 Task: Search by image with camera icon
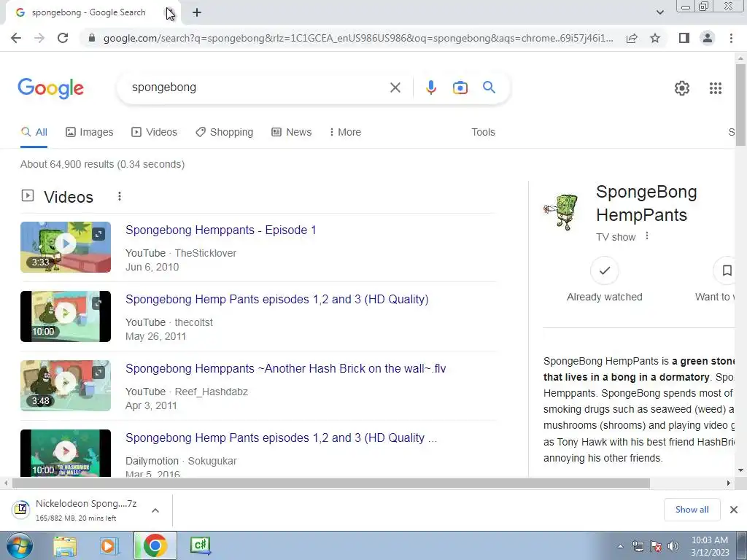(460, 87)
